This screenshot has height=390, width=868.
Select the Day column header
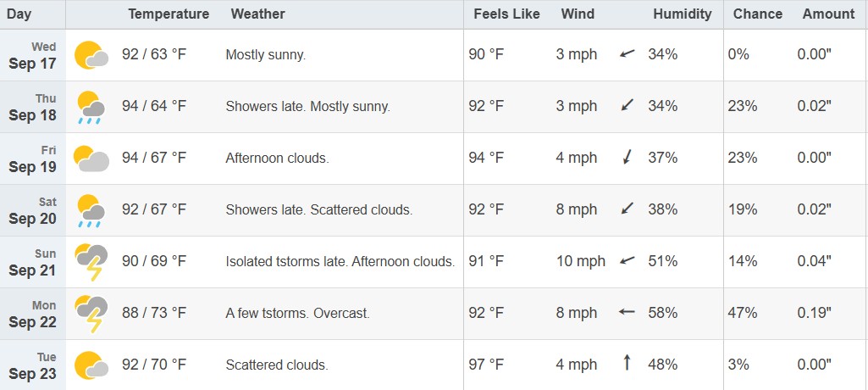19,14
